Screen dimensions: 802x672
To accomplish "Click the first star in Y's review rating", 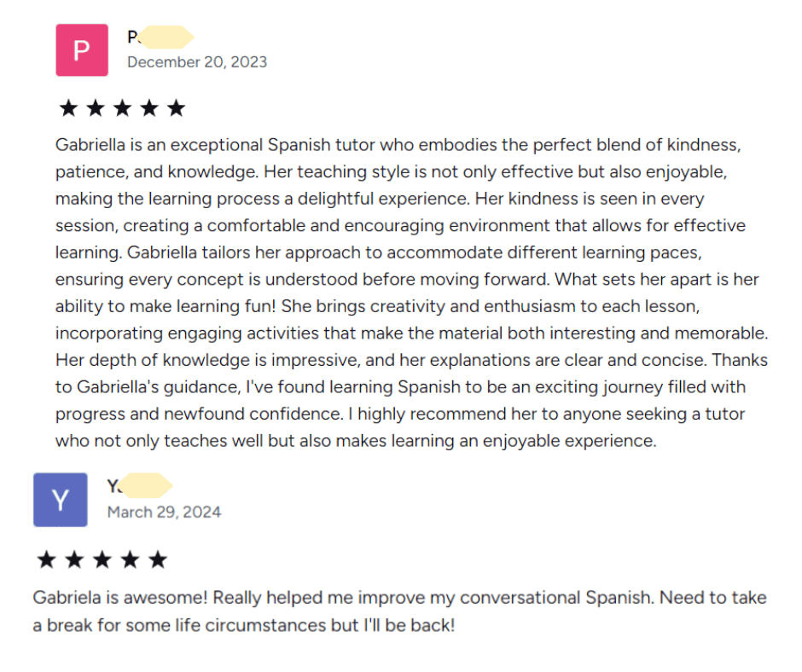I will 46,559.
